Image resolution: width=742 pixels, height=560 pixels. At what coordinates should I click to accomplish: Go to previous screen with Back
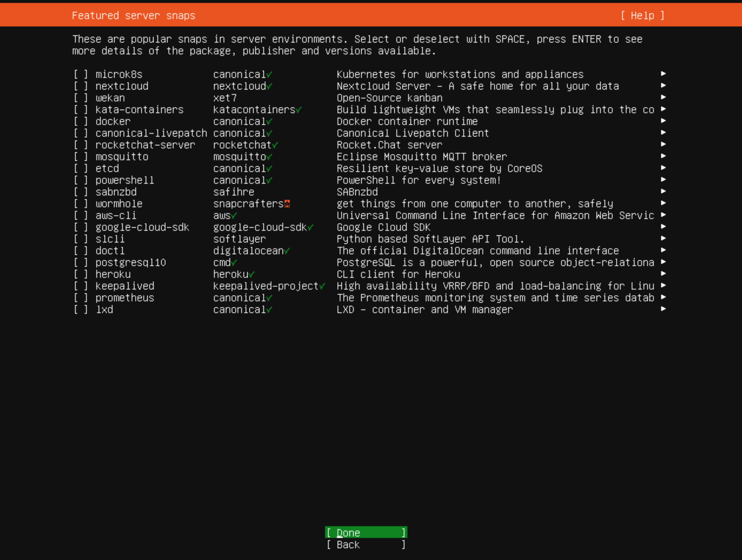(x=366, y=545)
